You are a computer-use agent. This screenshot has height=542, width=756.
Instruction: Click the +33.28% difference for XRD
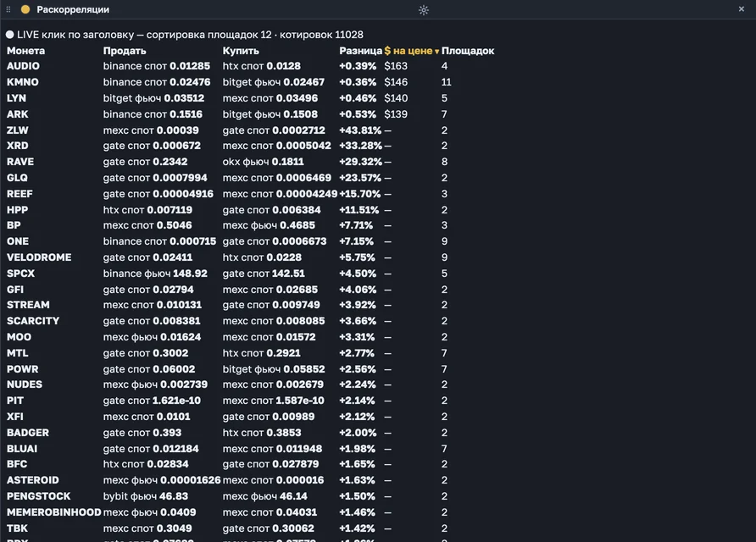tap(361, 146)
